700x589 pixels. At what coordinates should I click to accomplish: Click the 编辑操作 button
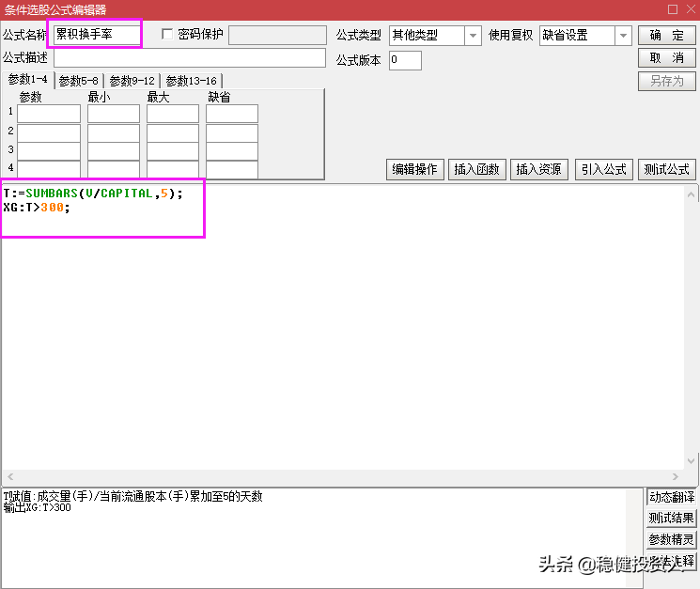click(414, 169)
